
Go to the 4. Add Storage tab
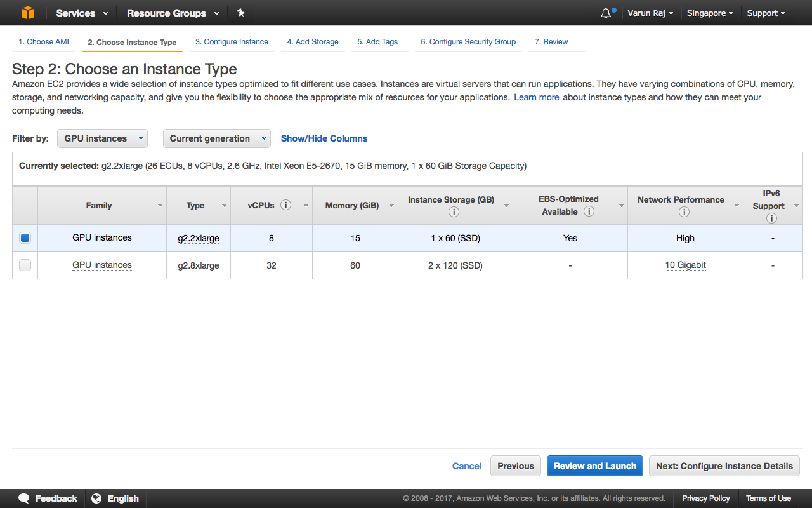(313, 42)
